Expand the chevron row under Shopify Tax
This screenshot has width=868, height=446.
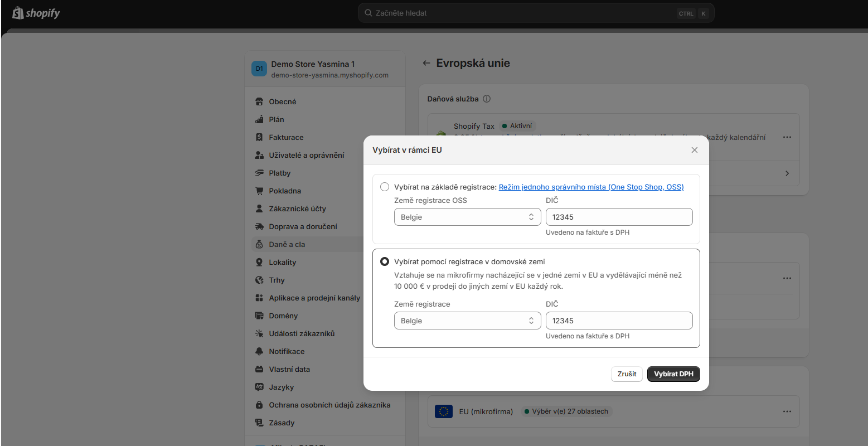[x=787, y=173]
